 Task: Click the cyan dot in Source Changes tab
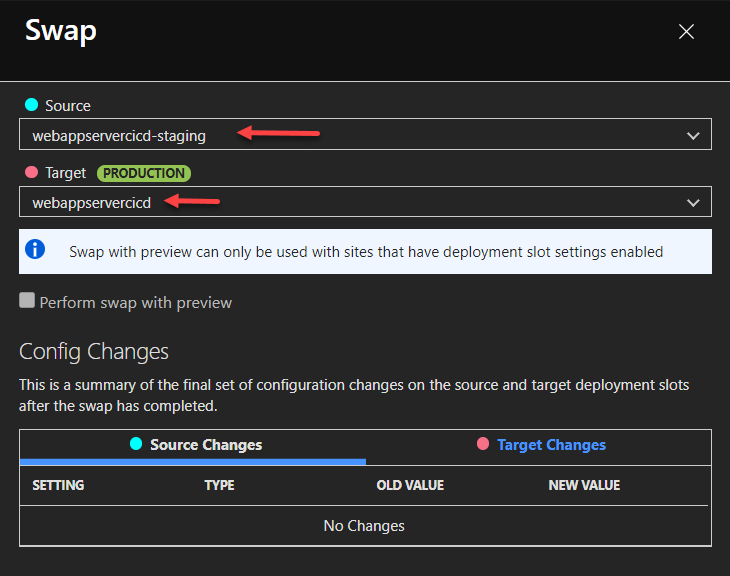pos(136,444)
